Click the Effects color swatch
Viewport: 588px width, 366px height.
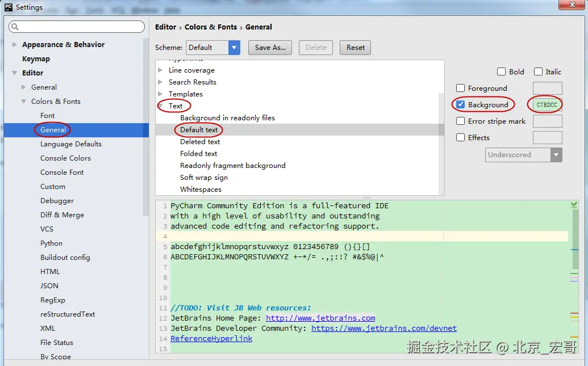coord(547,137)
